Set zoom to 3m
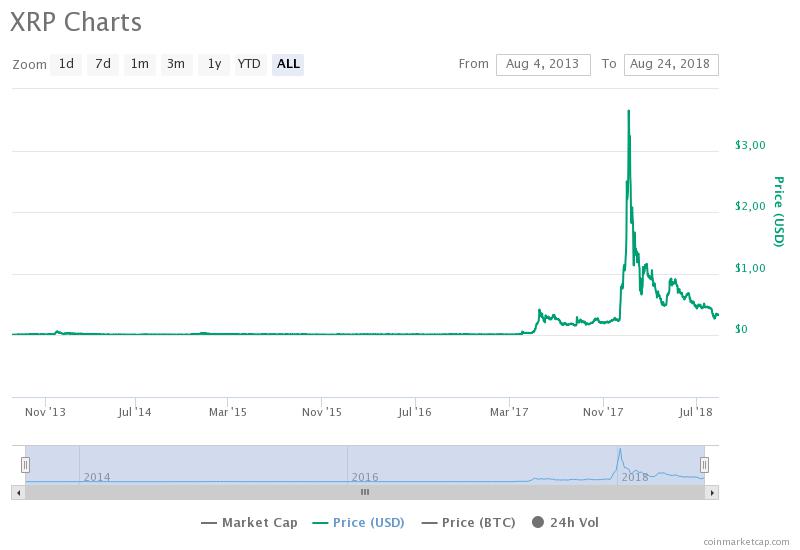 pos(177,64)
